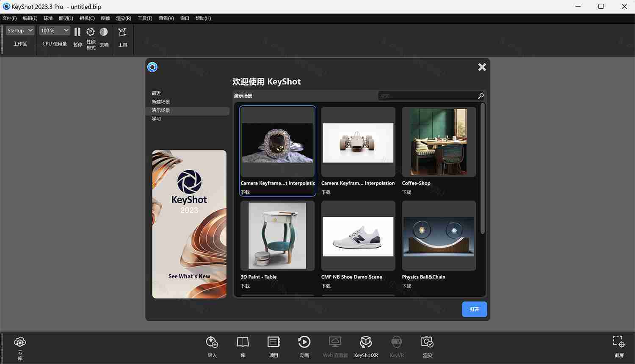Open the Startup workspace dropdown

[19, 30]
